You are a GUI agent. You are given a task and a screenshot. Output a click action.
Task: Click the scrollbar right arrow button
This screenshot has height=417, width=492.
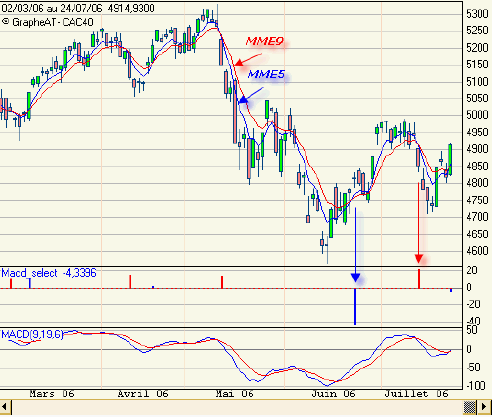pyautogui.click(x=484, y=407)
